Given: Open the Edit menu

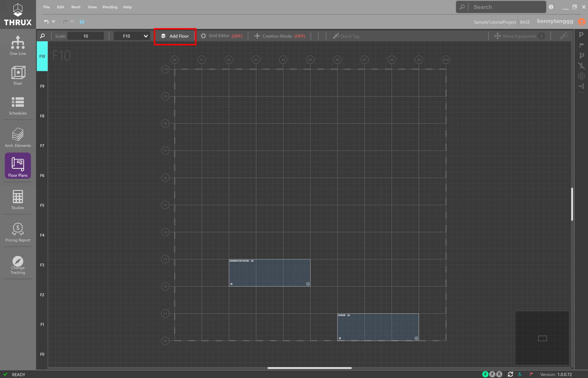Looking at the screenshot, I should [x=60, y=7].
